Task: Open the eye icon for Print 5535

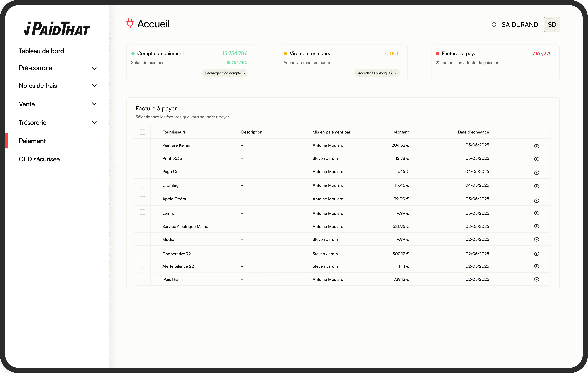Action: (x=536, y=159)
